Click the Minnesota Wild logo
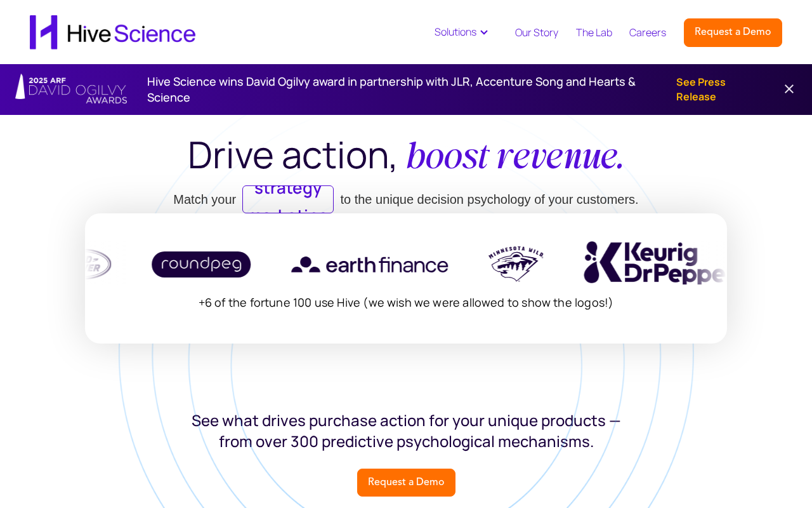 pos(516,264)
